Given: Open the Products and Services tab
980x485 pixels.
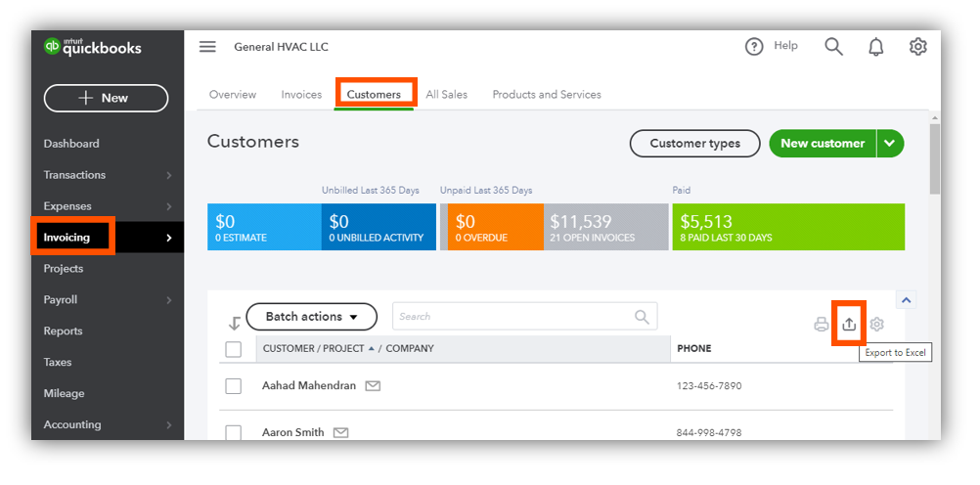Looking at the screenshot, I should pos(547,95).
